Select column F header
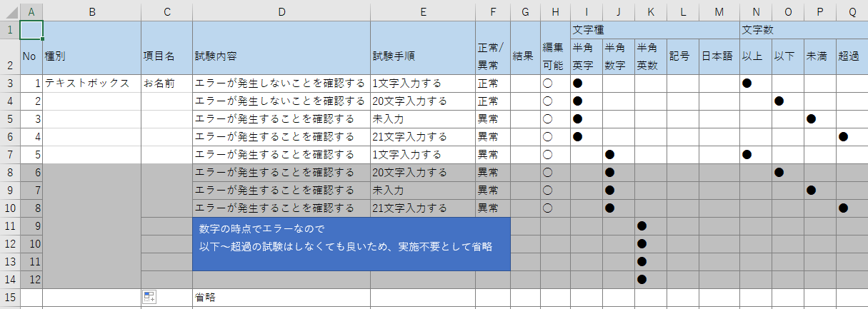The image size is (868, 309). coord(493,12)
